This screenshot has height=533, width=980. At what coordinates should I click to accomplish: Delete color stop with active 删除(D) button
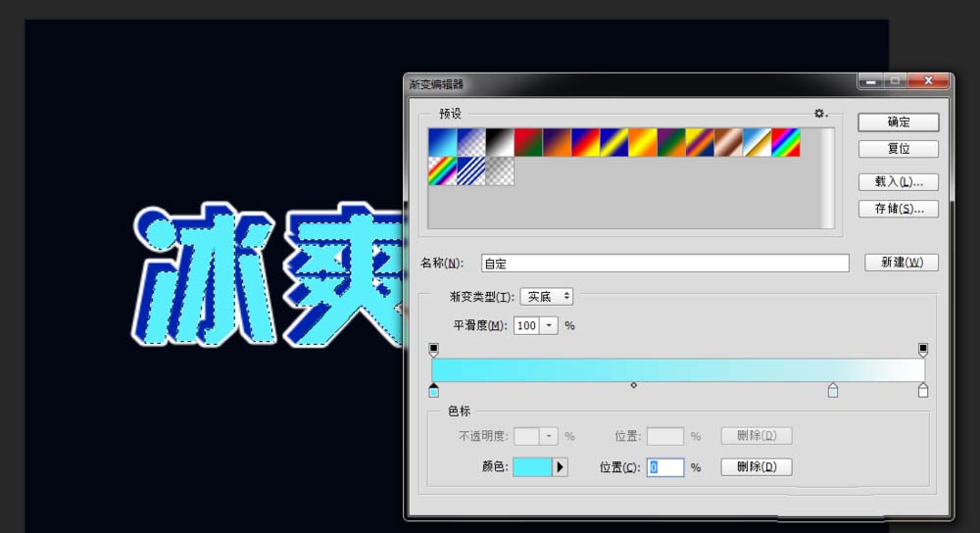tap(757, 466)
